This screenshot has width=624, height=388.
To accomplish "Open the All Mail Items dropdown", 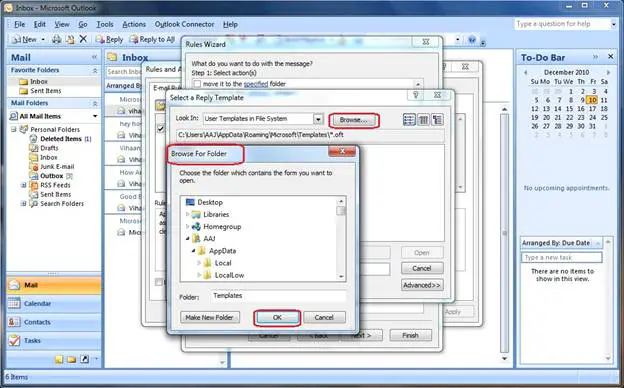I will click(x=95, y=116).
